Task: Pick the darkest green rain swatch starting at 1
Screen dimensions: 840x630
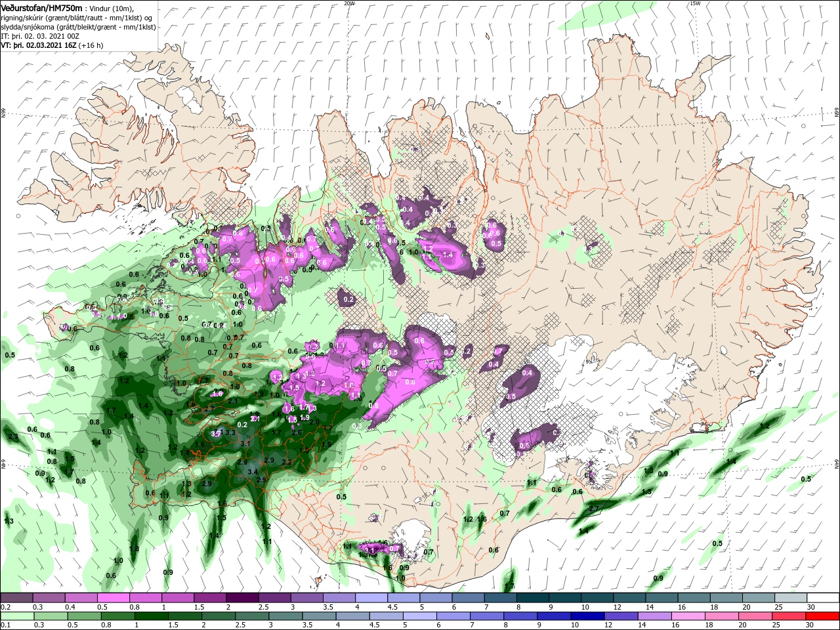Action: (x=151, y=616)
